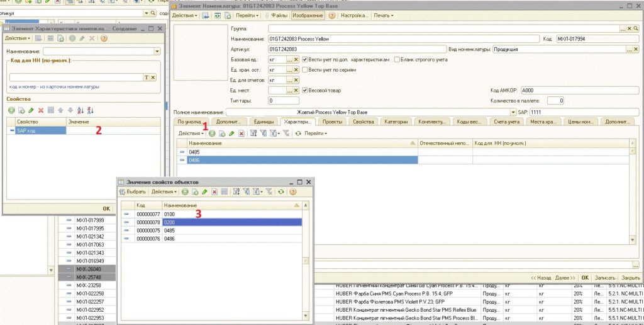Open Действия menu in Элемент Номенклатура window
Image resolution: width=644 pixels, height=325 pixels.
pyautogui.click(x=184, y=15)
